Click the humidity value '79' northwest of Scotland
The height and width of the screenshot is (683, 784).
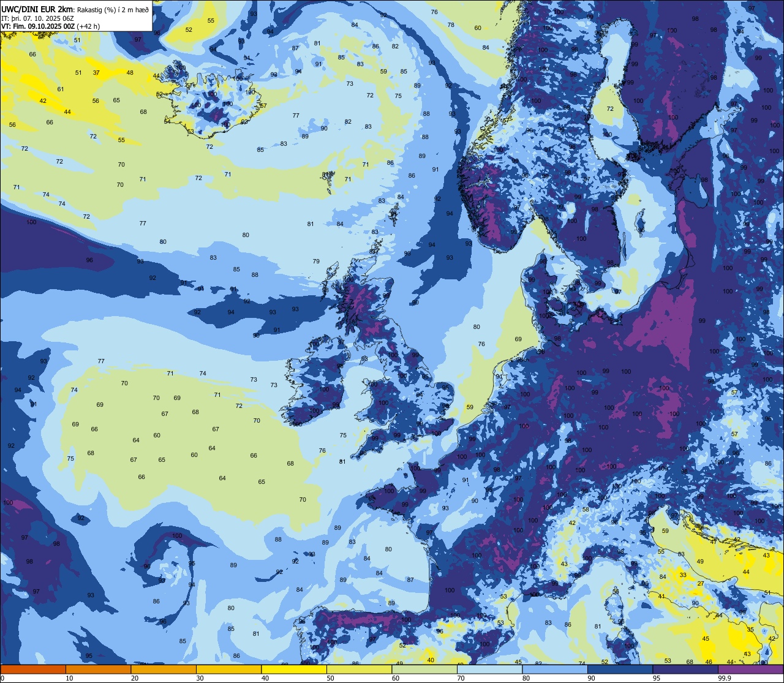click(x=316, y=261)
